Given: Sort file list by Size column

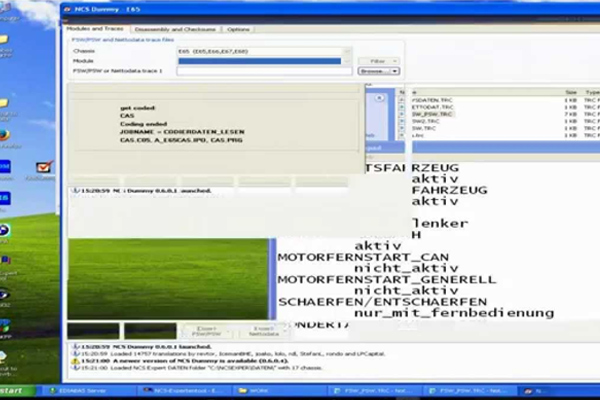Looking at the screenshot, I should click(x=570, y=90).
